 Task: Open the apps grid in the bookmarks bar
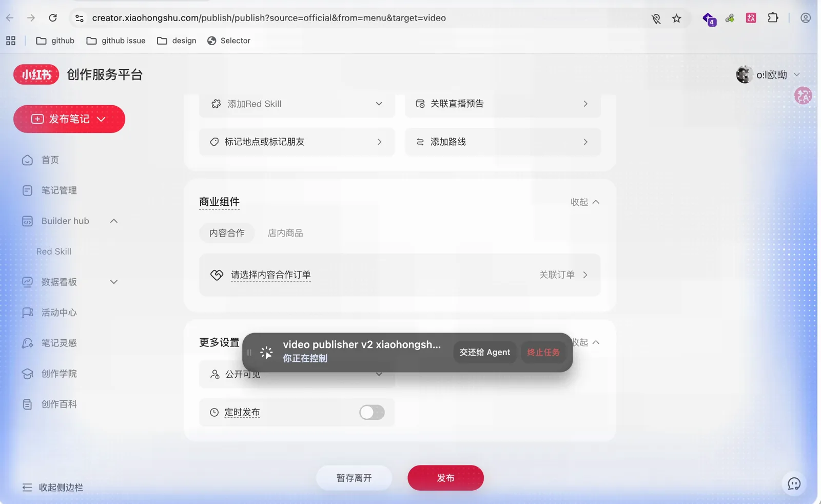tap(11, 41)
